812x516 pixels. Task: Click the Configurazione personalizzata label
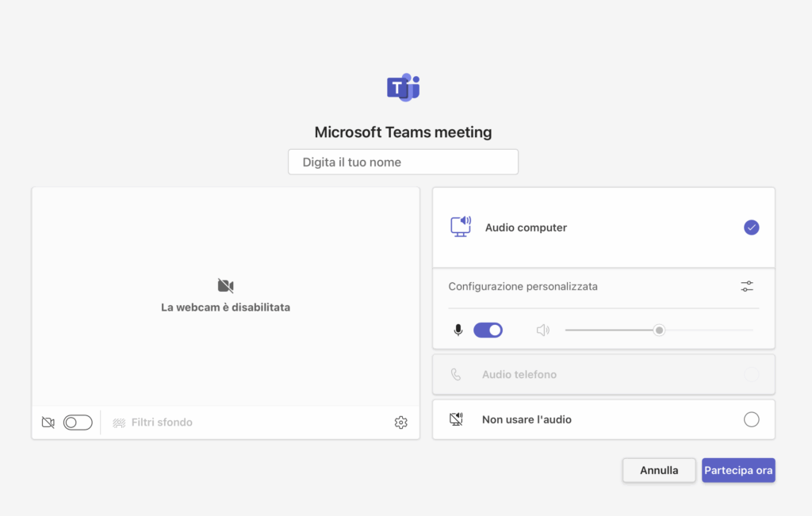pos(523,286)
